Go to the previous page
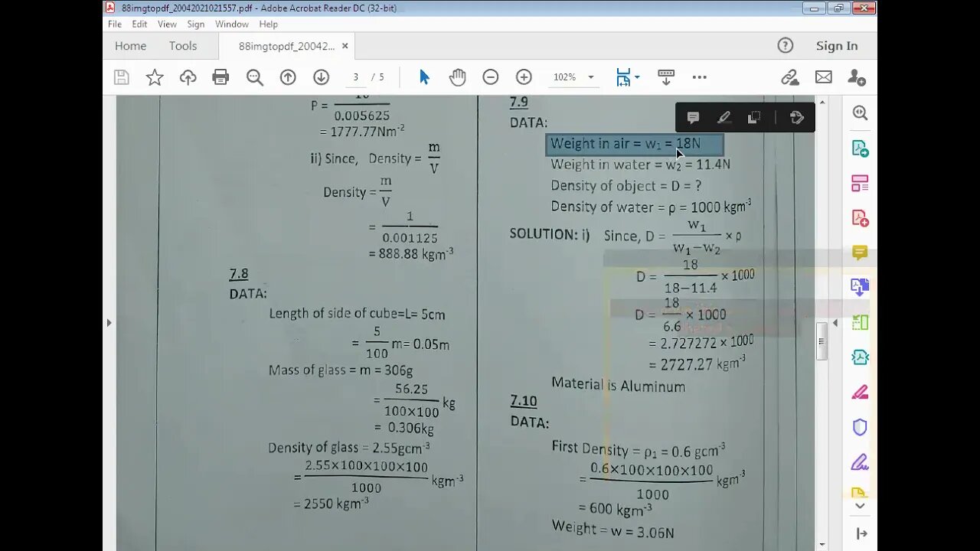The width and height of the screenshot is (980, 551). click(x=288, y=77)
